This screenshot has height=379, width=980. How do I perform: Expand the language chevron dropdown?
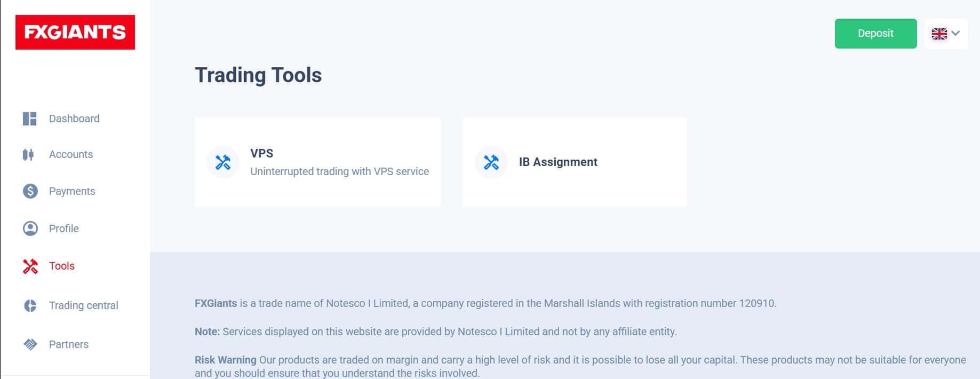coord(955,33)
